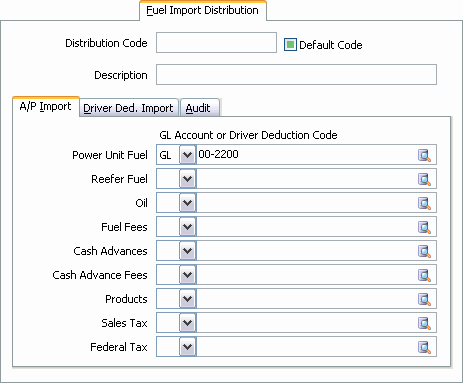This screenshot has height=383, width=463.
Task: Open the Cash Advances type dropdown
Action: [187, 251]
